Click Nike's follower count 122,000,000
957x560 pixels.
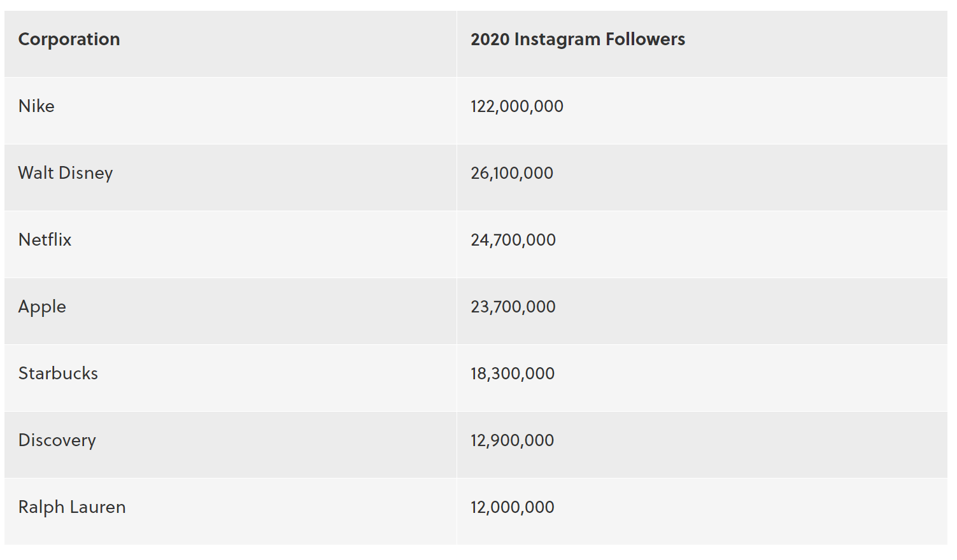pos(516,106)
